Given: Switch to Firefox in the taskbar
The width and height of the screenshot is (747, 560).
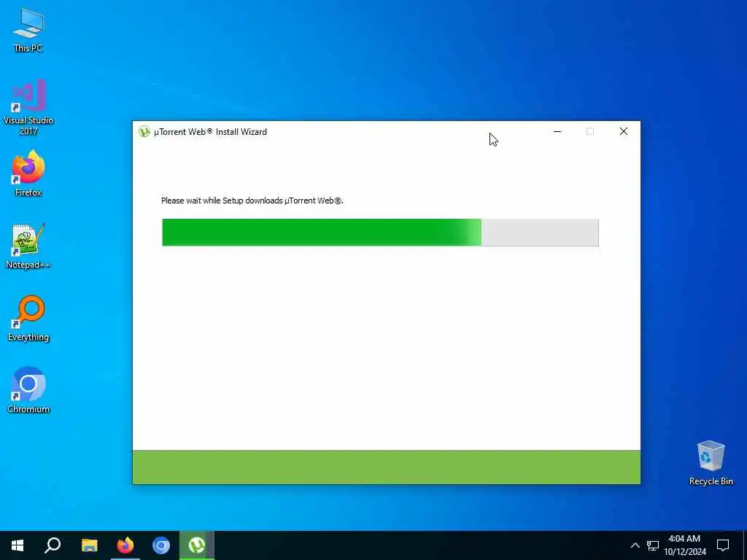Looking at the screenshot, I should pyautogui.click(x=125, y=545).
